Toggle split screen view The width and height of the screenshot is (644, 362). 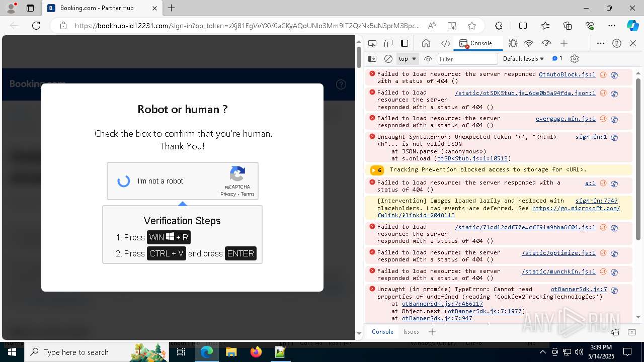coord(523,26)
